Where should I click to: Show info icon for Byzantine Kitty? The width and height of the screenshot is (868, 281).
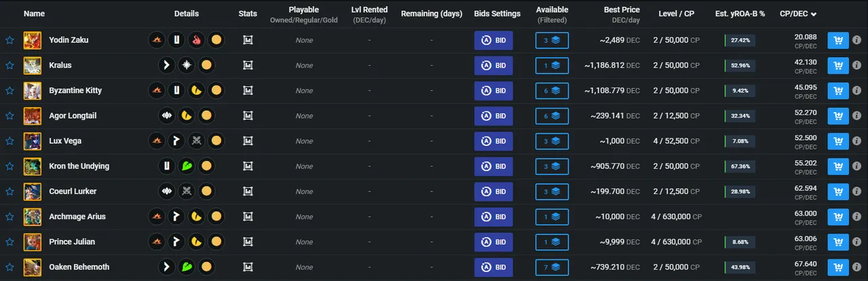pyautogui.click(x=857, y=91)
